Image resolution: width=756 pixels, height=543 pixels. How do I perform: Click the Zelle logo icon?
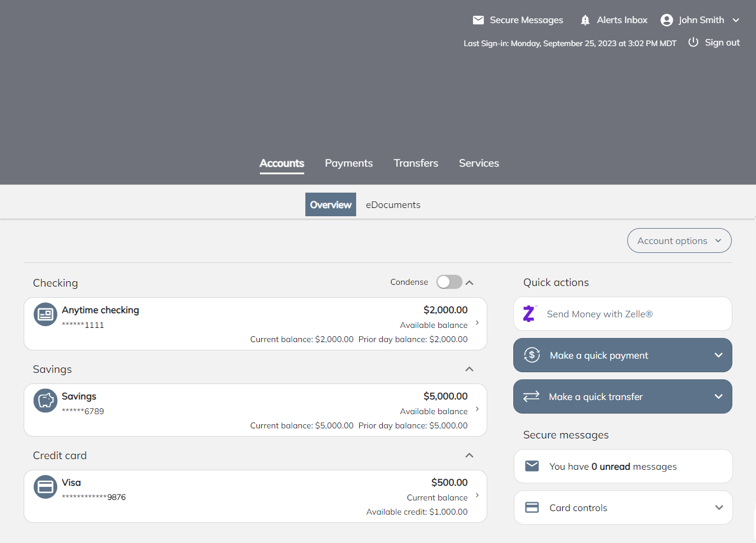[x=529, y=314]
